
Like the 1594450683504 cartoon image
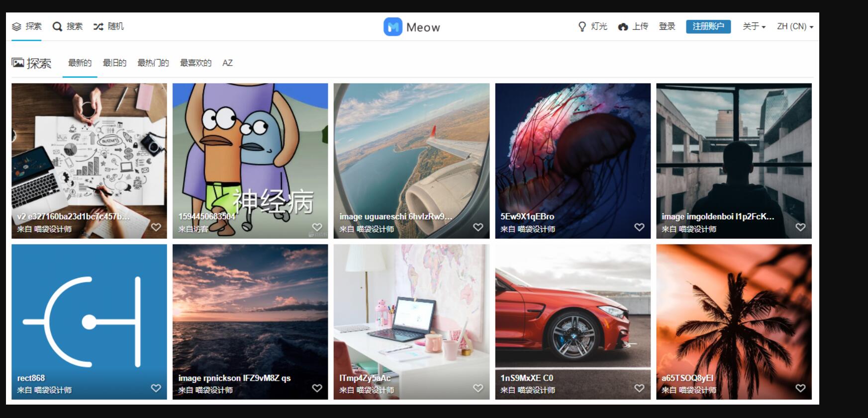(x=317, y=227)
